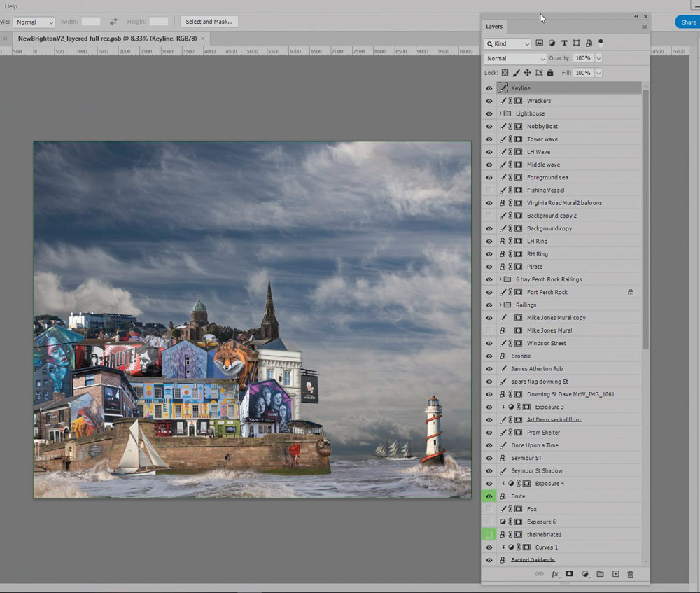Open the Style Normal dropdown in options bar
The image size is (700, 593).
(x=34, y=22)
